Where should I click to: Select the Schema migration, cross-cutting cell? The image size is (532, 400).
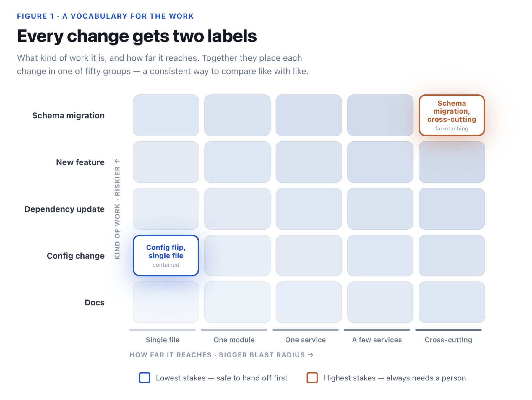(x=452, y=115)
